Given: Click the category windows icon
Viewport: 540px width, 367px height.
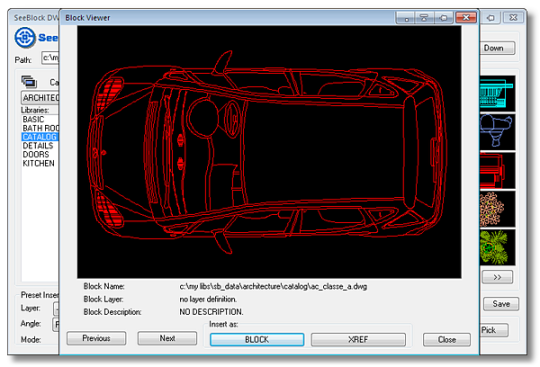Looking at the screenshot, I should click(x=29, y=82).
